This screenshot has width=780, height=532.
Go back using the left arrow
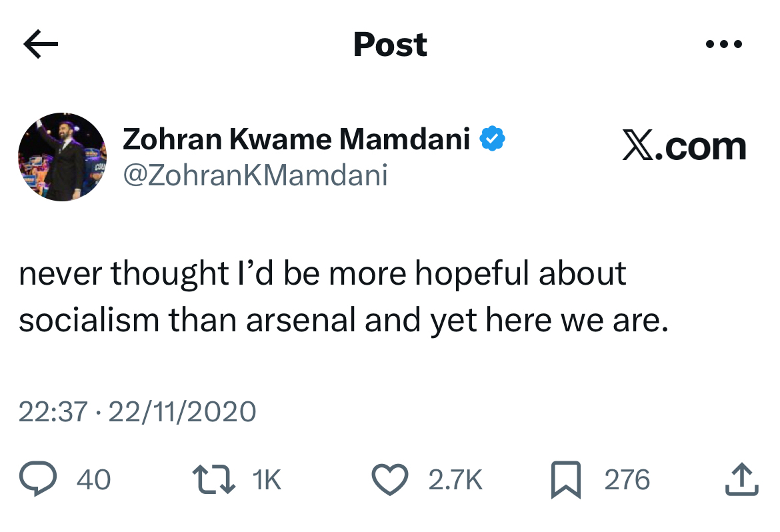coord(41,45)
